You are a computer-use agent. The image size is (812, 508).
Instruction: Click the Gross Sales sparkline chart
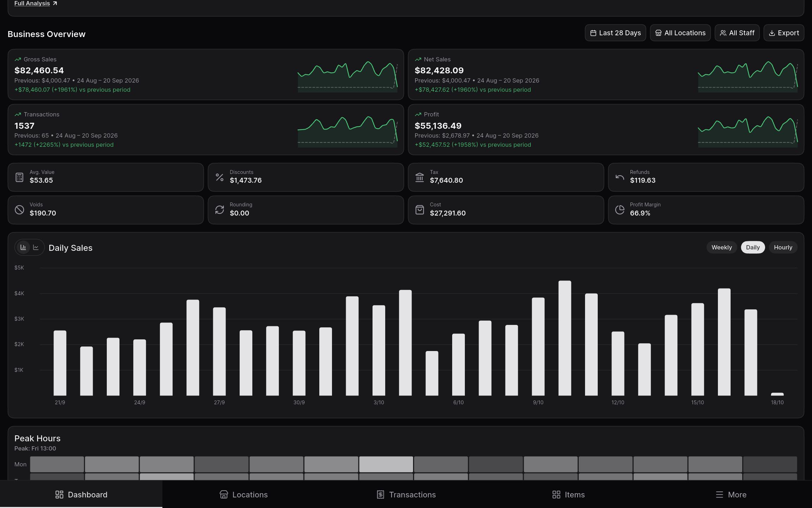347,76
